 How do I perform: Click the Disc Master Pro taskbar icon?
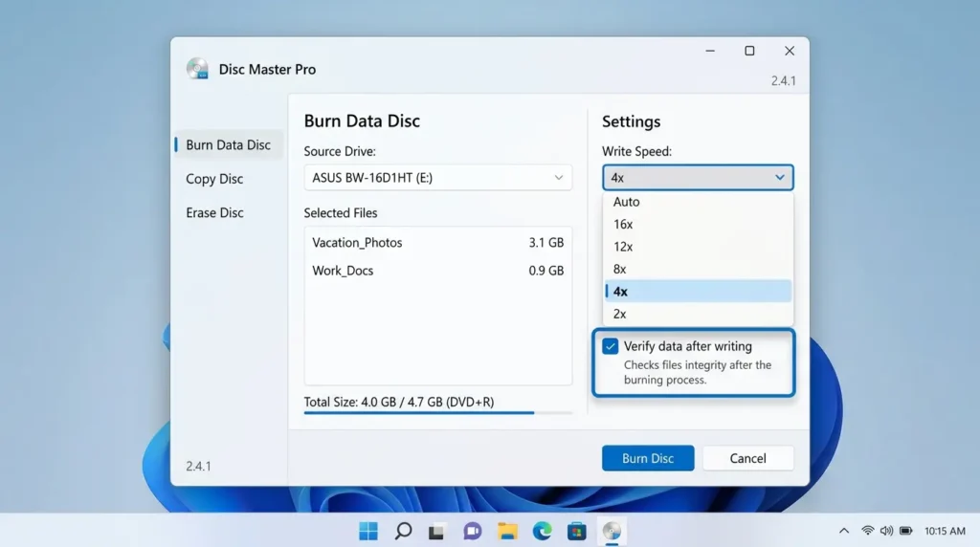tap(612, 532)
